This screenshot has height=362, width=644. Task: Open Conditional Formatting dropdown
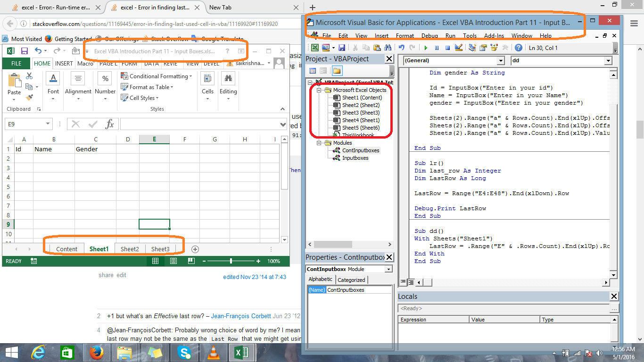[x=157, y=76]
